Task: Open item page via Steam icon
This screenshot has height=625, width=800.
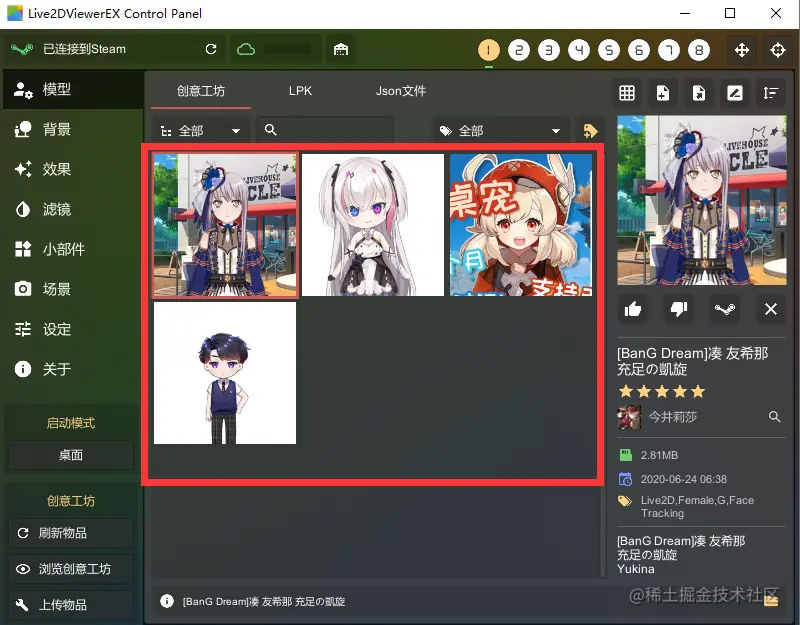Action: (x=724, y=309)
